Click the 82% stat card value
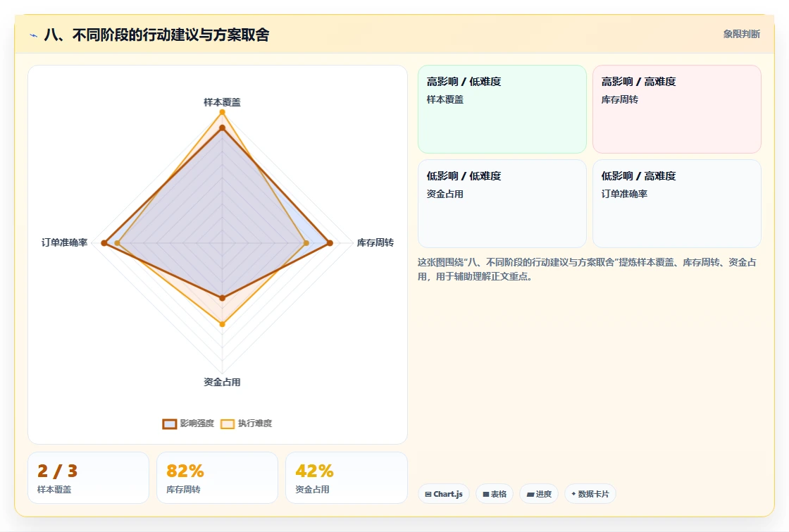This screenshot has width=789, height=532. (x=185, y=471)
